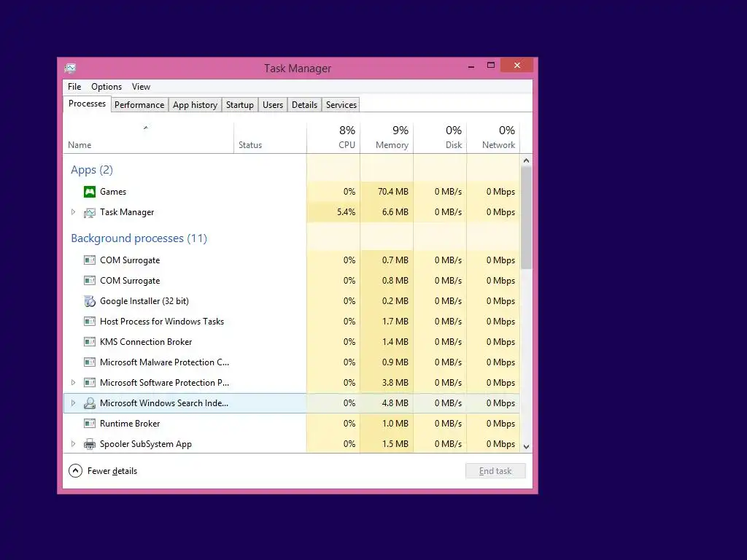This screenshot has width=747, height=560.
Task: Click the icon beside the 0.7 MB COM Surrogate
Action: [90, 260]
